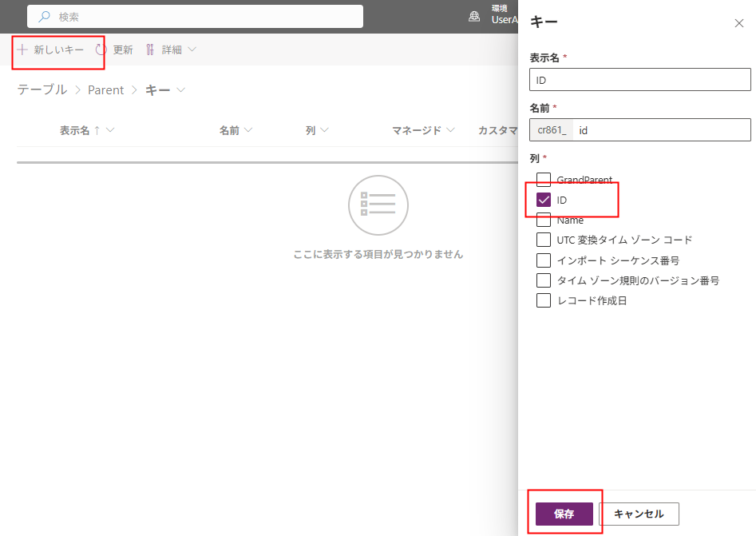This screenshot has width=756, height=536.
Task: Click the 環境 globe icon
Action: 474,16
